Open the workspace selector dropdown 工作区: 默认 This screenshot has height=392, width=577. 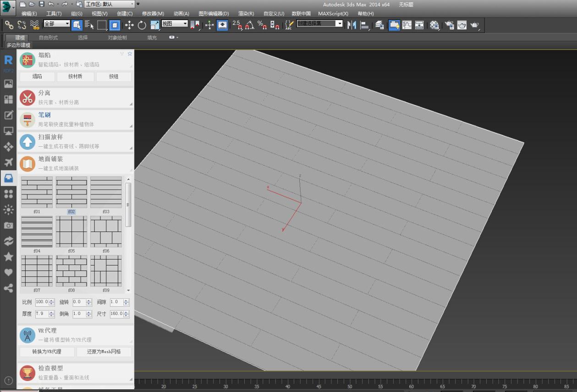[x=110, y=4]
